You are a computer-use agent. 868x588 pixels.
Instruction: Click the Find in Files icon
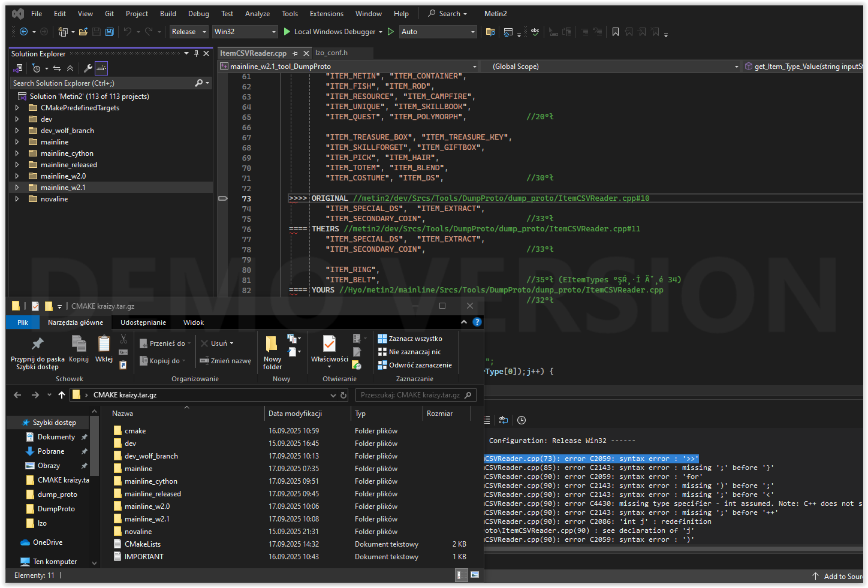[x=490, y=32]
